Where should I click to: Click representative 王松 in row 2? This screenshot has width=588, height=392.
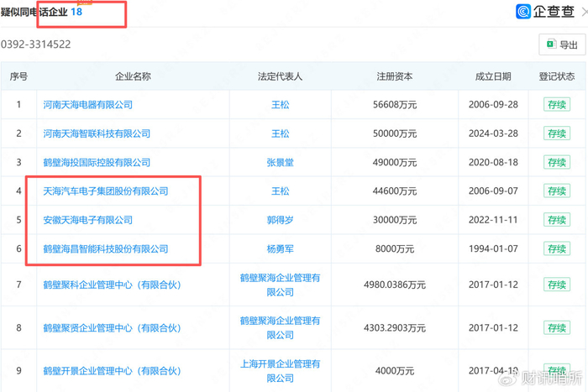tap(280, 133)
